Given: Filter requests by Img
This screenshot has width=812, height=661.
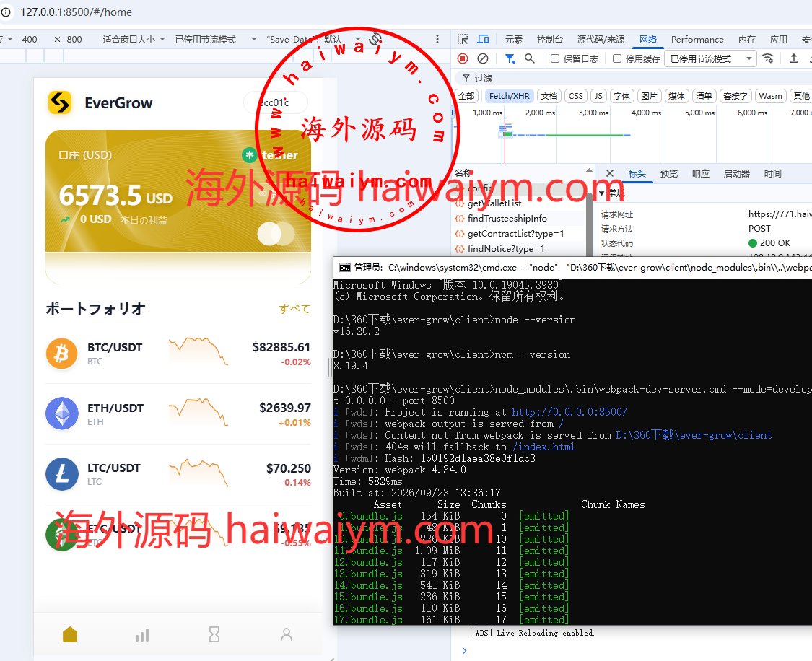Looking at the screenshot, I should point(649,96).
